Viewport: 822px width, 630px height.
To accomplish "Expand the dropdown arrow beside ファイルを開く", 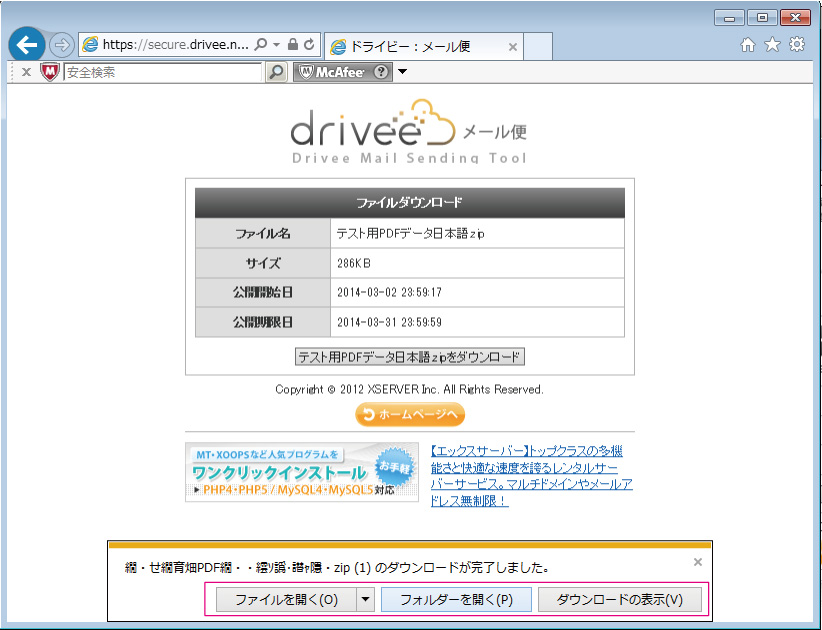I will coord(366,600).
